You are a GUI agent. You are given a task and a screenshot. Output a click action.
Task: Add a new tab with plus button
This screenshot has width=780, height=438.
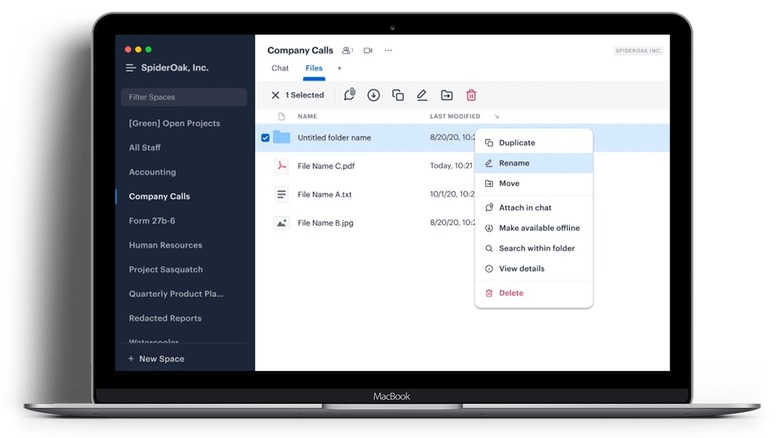tap(339, 68)
